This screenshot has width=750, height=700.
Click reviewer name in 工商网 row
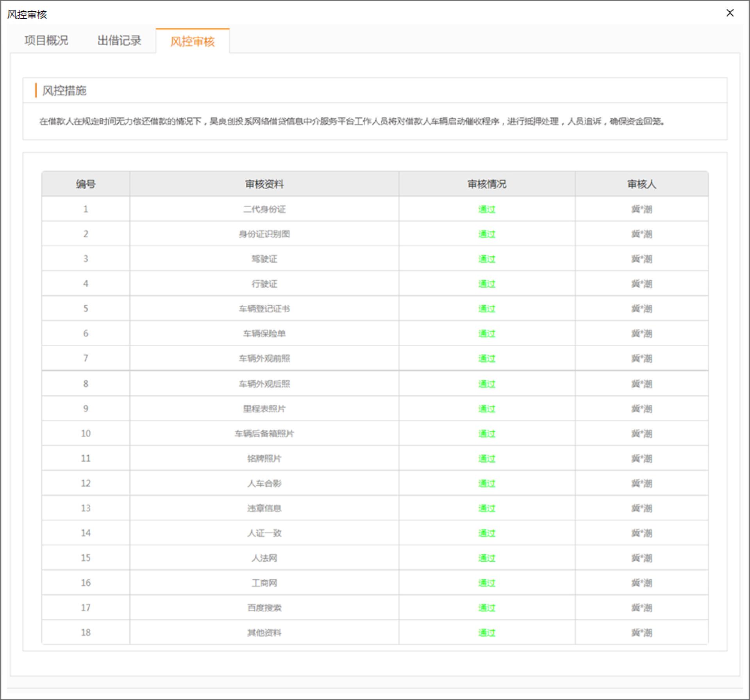641,583
